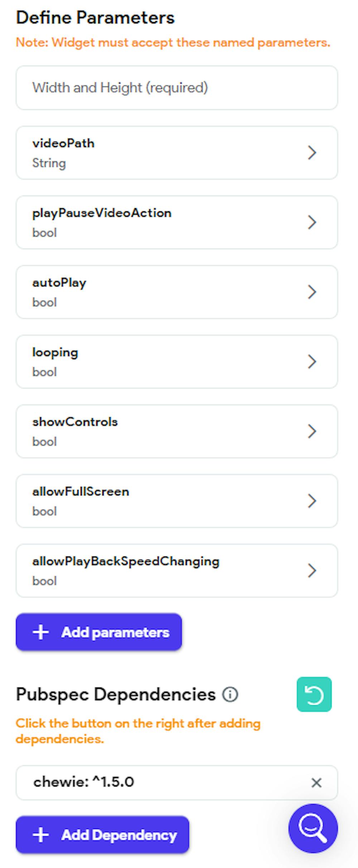Expand the playPauseVideoAction parameter
This screenshot has height=868, width=358.
313,222
